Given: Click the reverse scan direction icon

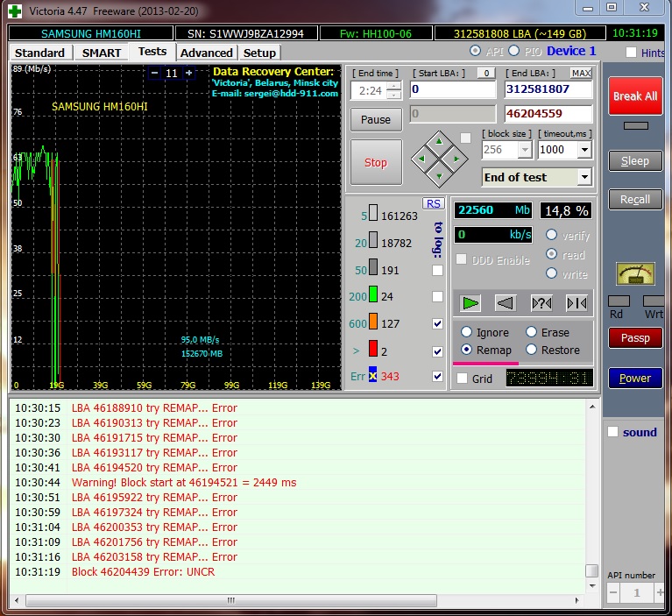Looking at the screenshot, I should pos(506,303).
